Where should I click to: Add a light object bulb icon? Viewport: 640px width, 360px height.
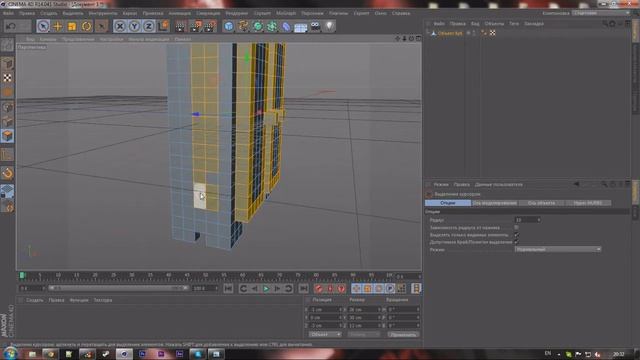click(x=329, y=27)
